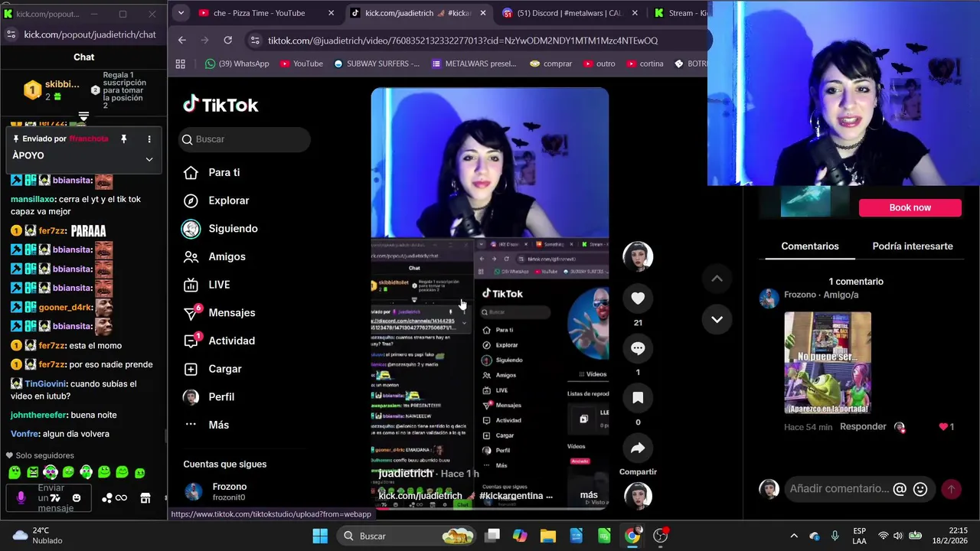Image resolution: width=980 pixels, height=551 pixels.
Task: Open comment emoji picker
Action: [920, 489]
